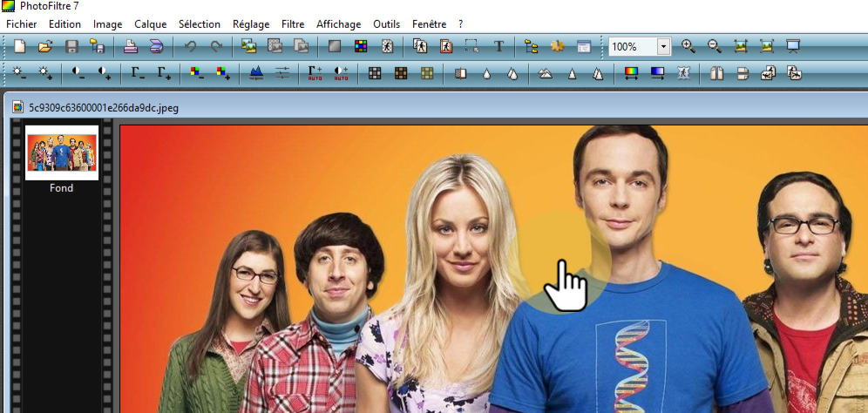This screenshot has height=413, width=868.
Task: Open the histogram levels icon
Action: pos(255,73)
